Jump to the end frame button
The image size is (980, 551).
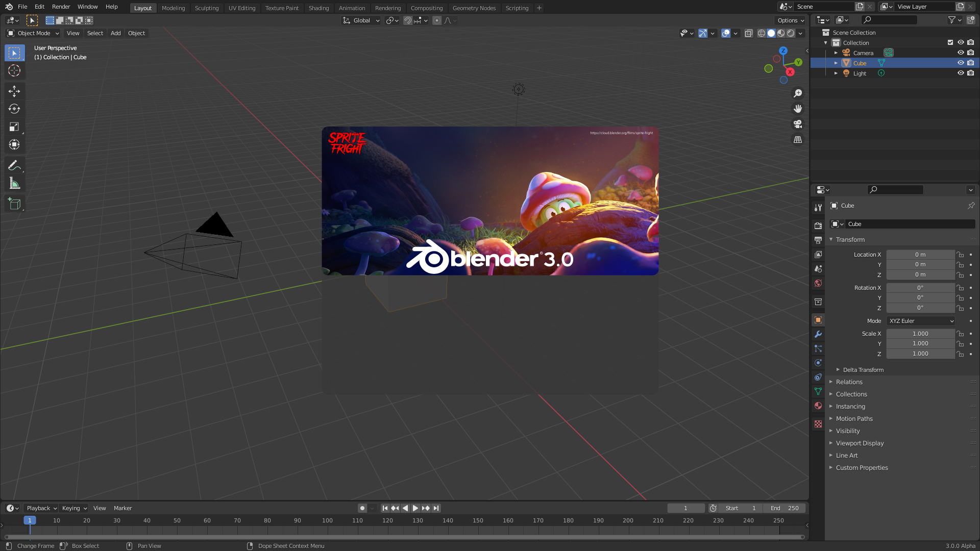(436, 508)
